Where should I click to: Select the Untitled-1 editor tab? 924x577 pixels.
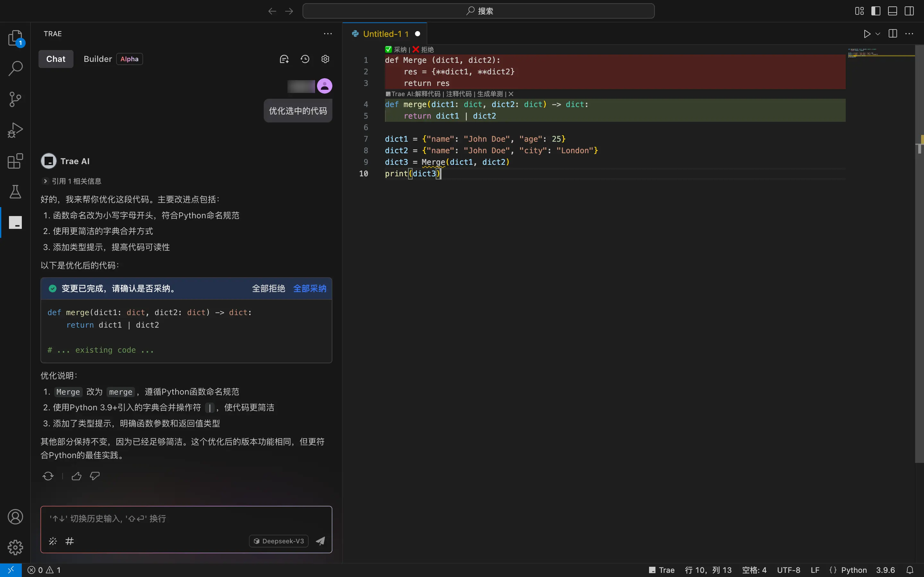[385, 34]
